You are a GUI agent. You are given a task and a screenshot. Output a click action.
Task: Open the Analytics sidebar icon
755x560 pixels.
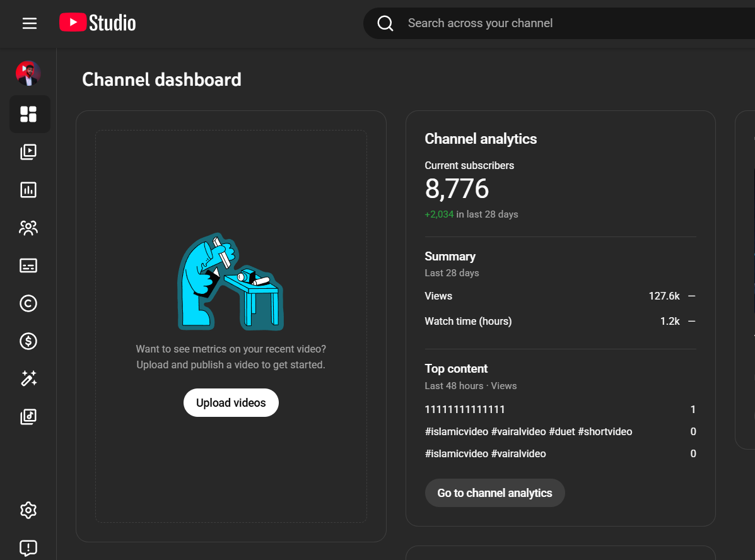(28, 190)
